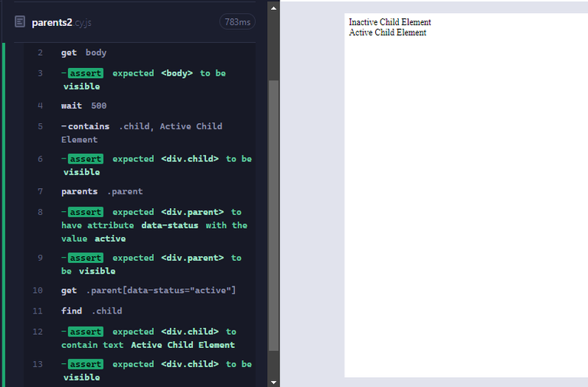Select the 'get body' command on line 2

[x=139, y=53]
